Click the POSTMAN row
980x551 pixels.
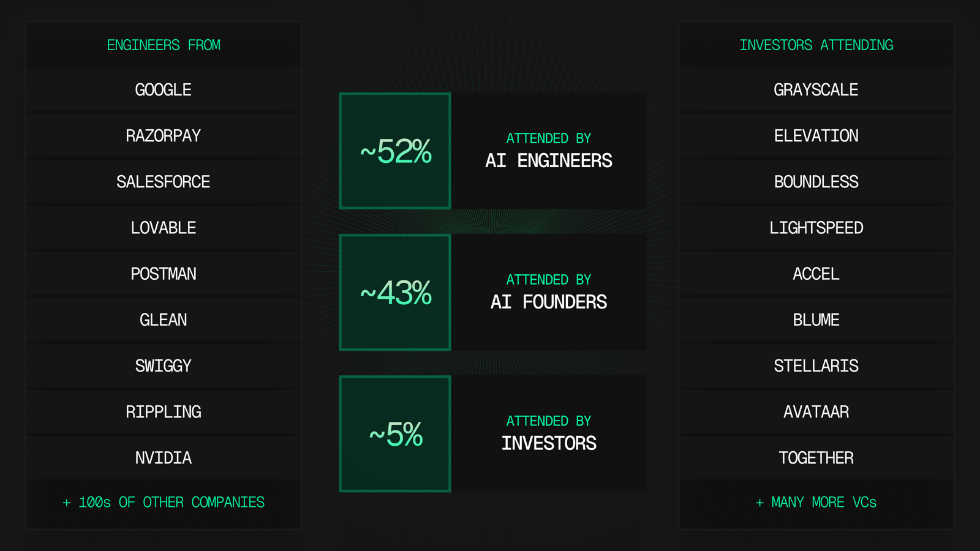coord(163,274)
